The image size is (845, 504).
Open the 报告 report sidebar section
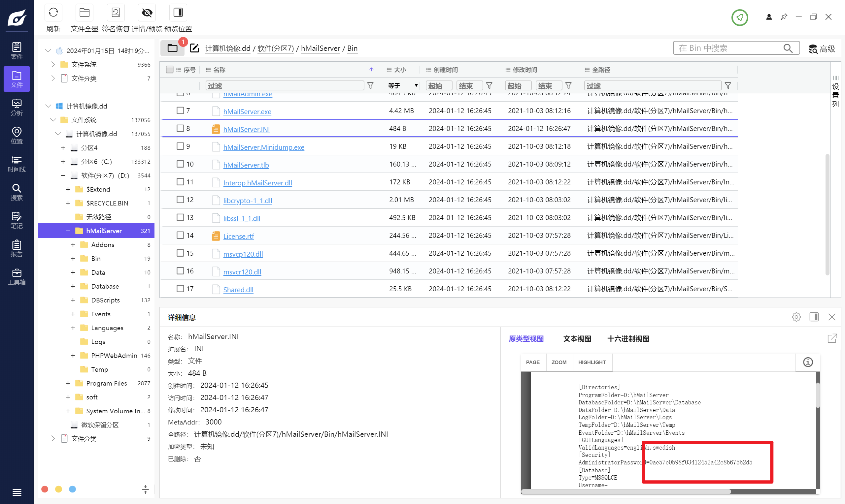pyautogui.click(x=17, y=248)
